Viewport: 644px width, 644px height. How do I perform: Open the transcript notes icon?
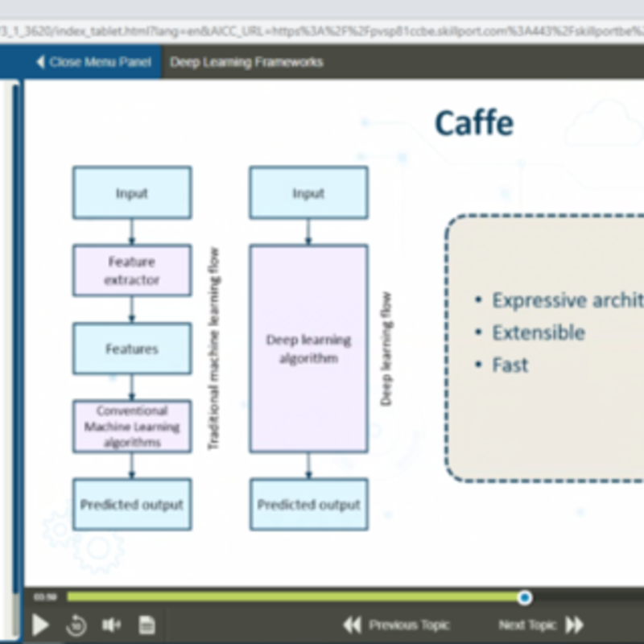147,625
